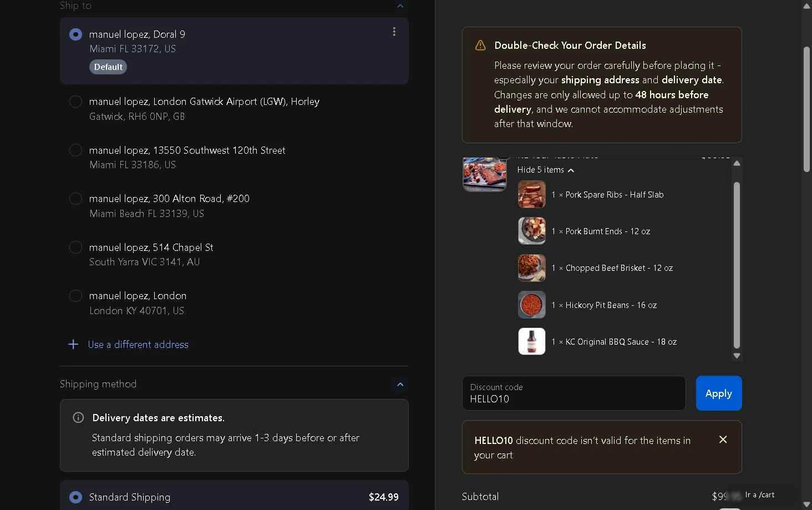Open Chopped Beef Brisket thumbnail
Screen dimensions: 812x510
[x=531, y=267]
